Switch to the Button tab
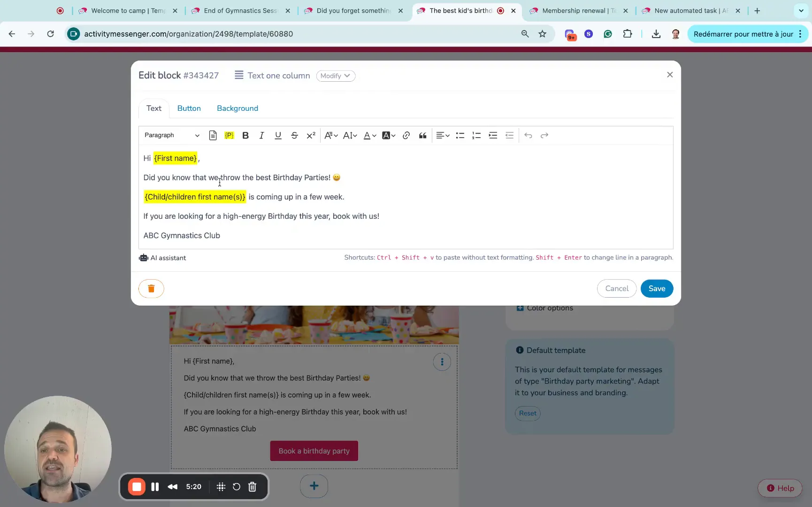The image size is (812, 507). [x=189, y=108]
